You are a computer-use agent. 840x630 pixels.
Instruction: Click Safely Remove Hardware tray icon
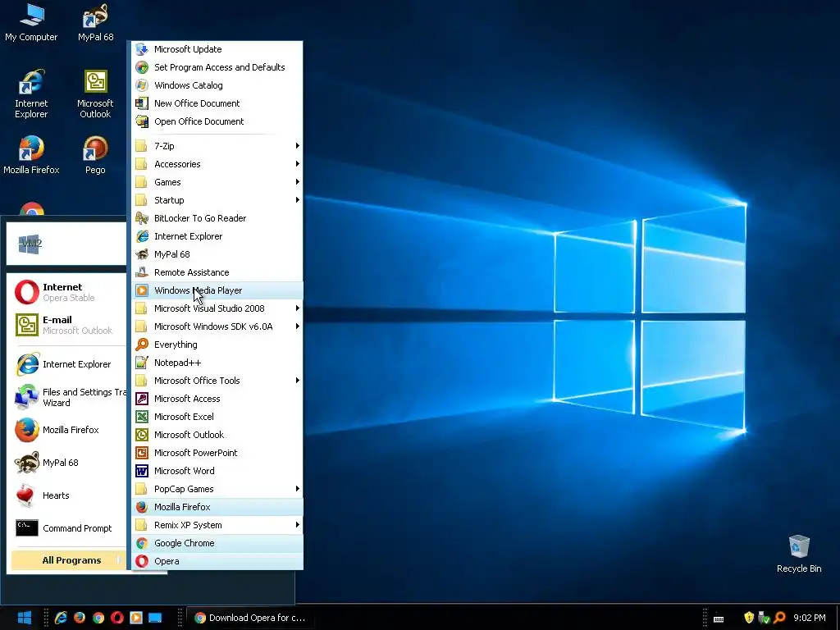tap(764, 618)
